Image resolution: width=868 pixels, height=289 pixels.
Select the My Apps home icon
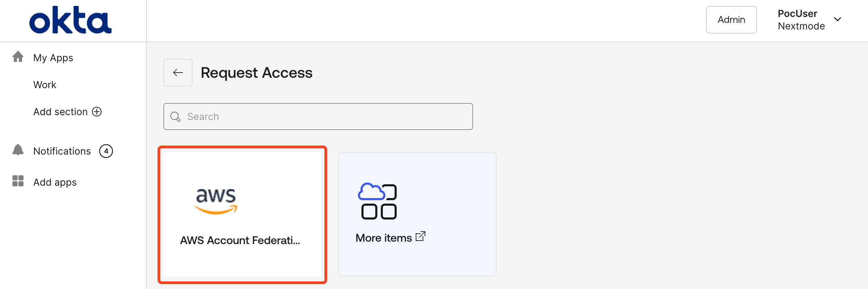(18, 57)
